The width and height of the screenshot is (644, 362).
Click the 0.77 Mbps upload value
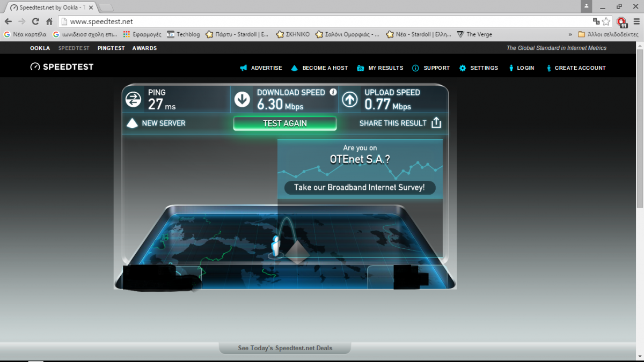tap(388, 105)
